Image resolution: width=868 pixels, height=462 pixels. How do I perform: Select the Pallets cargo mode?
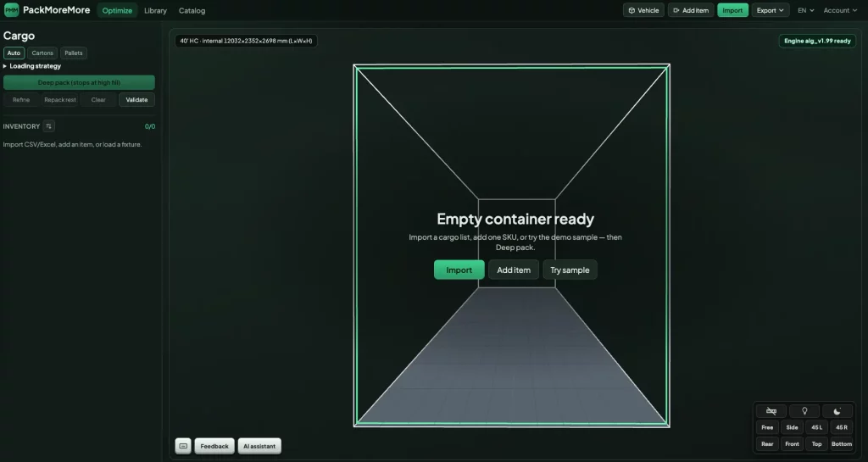(73, 53)
